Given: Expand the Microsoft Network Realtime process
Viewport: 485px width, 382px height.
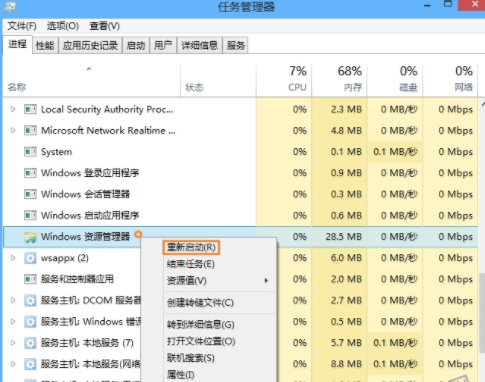Looking at the screenshot, I should pos(13,131).
